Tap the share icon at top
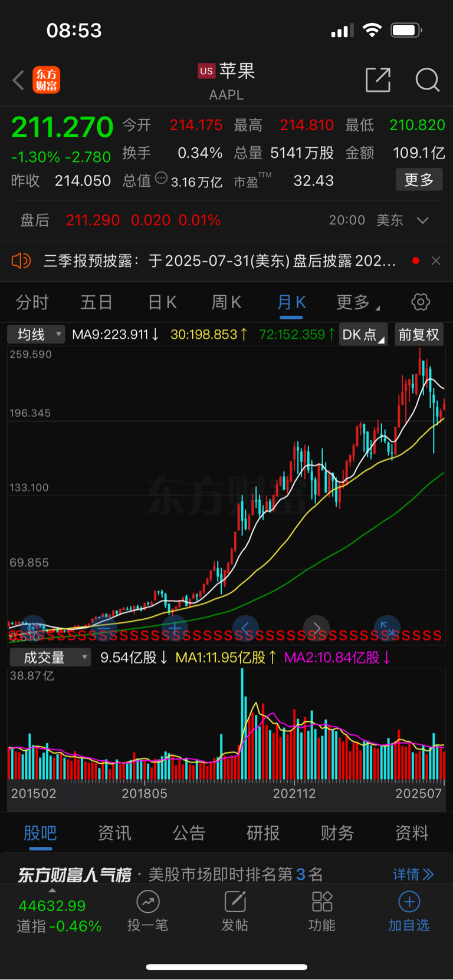The image size is (453, 980). coord(378,80)
